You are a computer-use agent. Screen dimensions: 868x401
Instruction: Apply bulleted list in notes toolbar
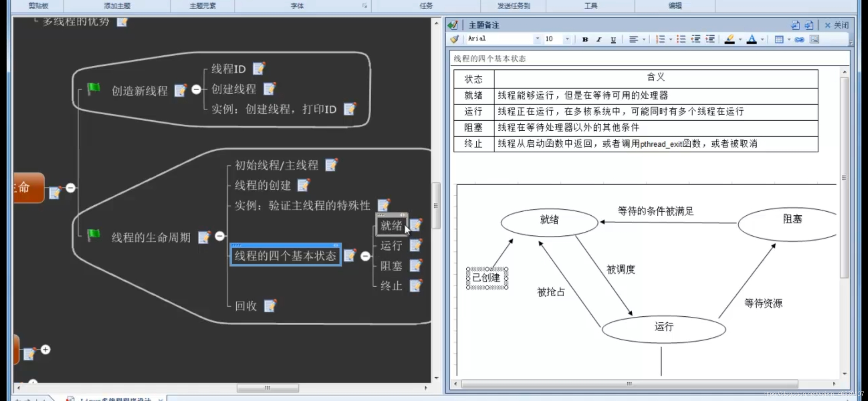pos(681,39)
